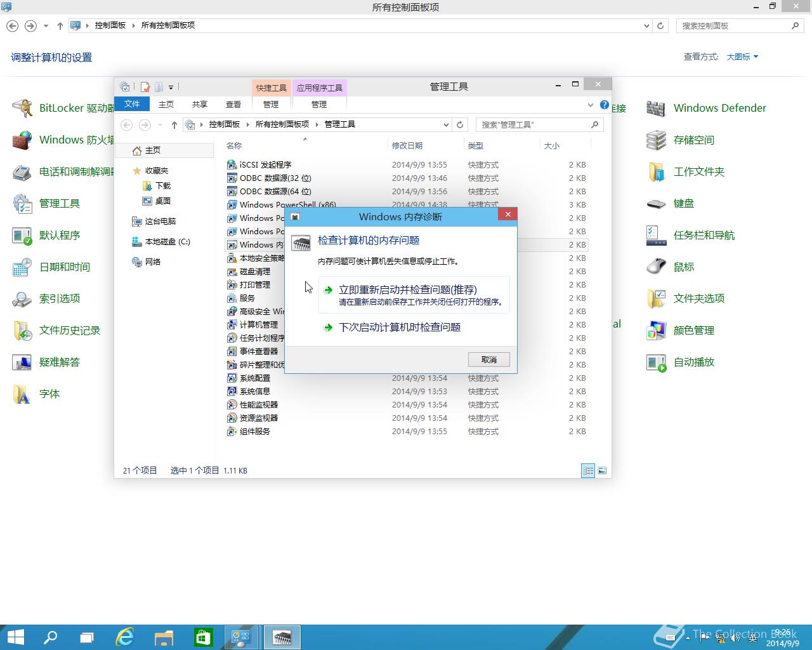Switch to large icons view in 管理工具
The image size is (812, 650).
602,470
